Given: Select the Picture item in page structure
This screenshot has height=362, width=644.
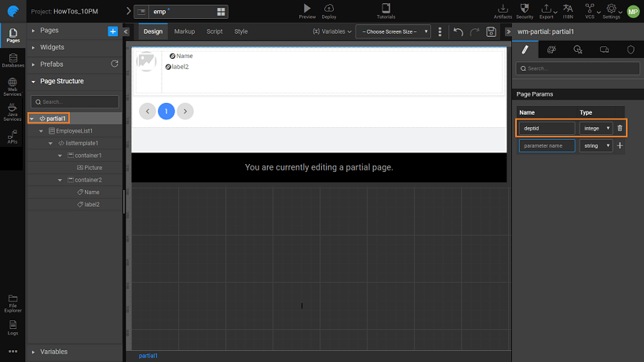Looking at the screenshot, I should click(x=93, y=167).
